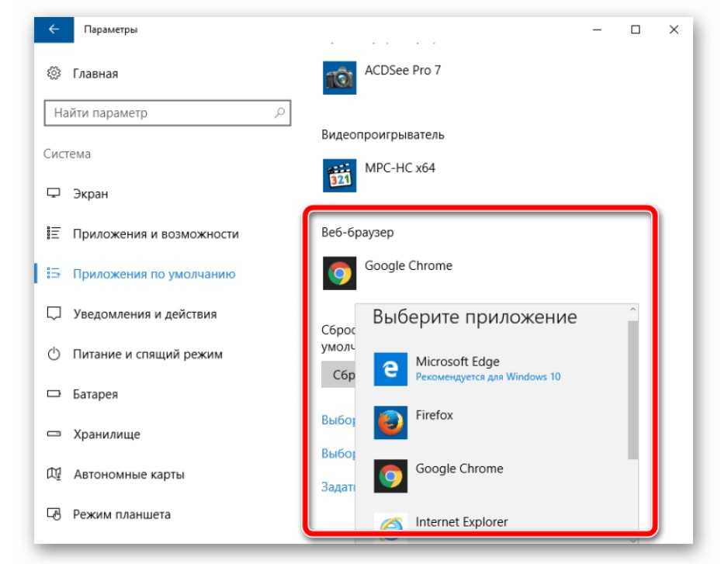The image size is (728, 564).
Task: Focus the Найти параметр search field
Action: [x=167, y=112]
